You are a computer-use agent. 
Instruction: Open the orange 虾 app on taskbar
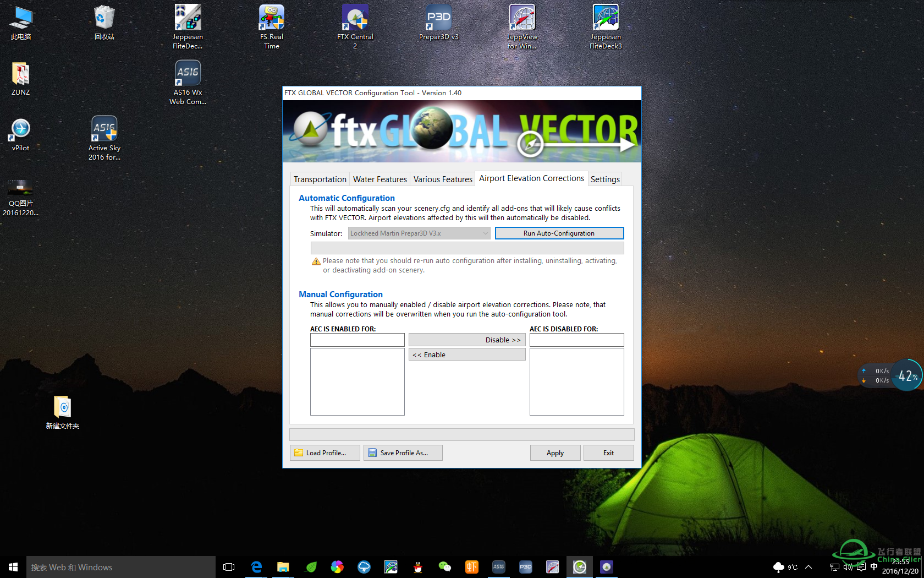(x=472, y=567)
